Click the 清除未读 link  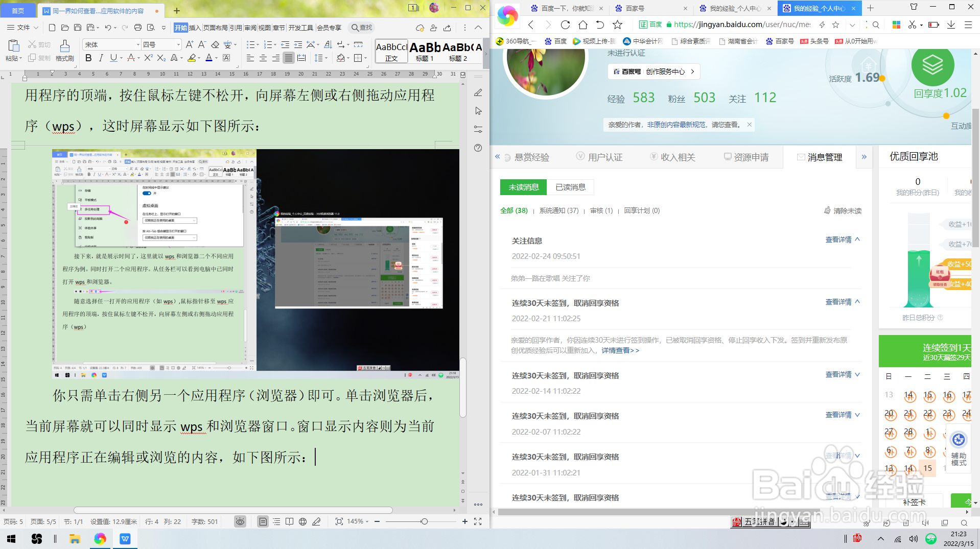click(843, 210)
